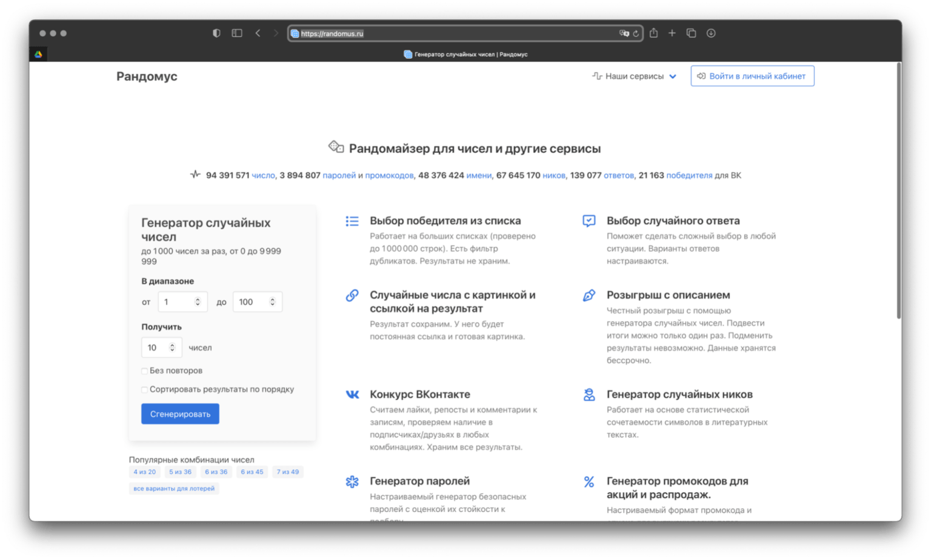This screenshot has height=560, width=931.
Task: Open a new tab with the plus icon
Action: pyautogui.click(x=672, y=33)
